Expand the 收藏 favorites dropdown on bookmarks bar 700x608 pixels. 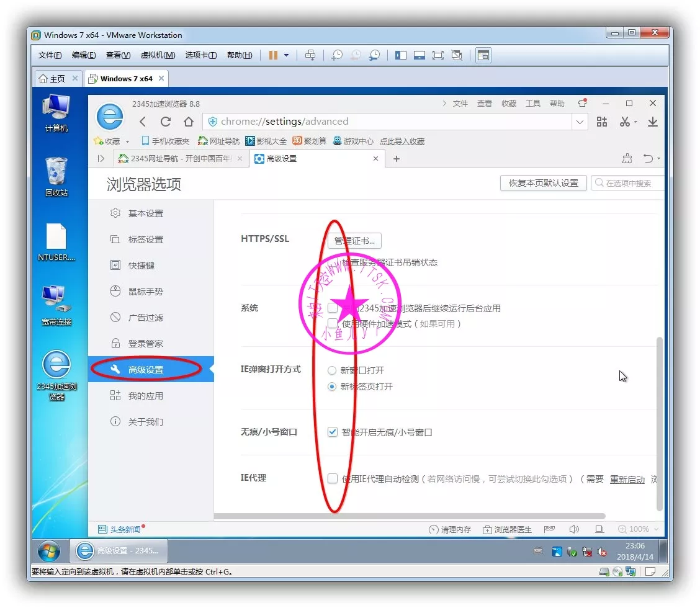[127, 141]
